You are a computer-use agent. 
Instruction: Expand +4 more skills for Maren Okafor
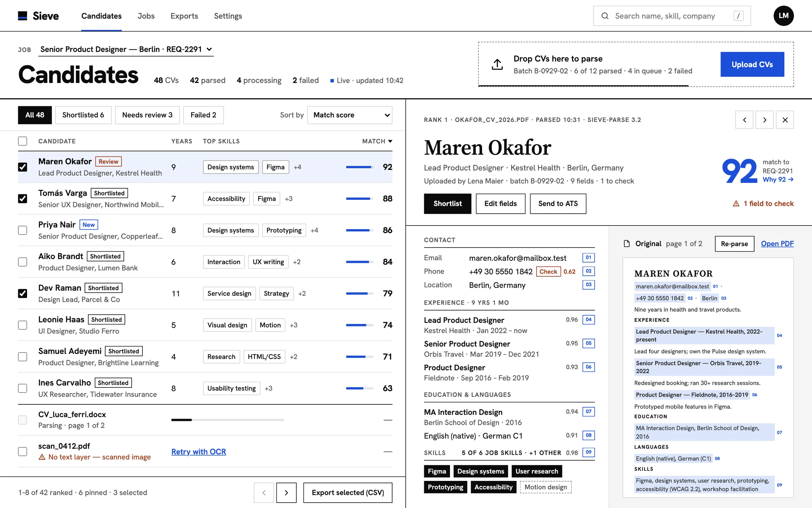297,167
